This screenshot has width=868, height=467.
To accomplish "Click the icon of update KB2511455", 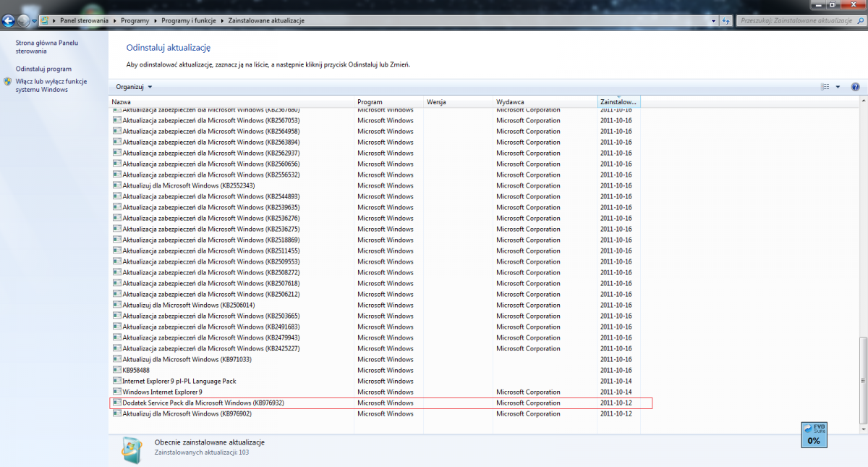I will pos(116,251).
